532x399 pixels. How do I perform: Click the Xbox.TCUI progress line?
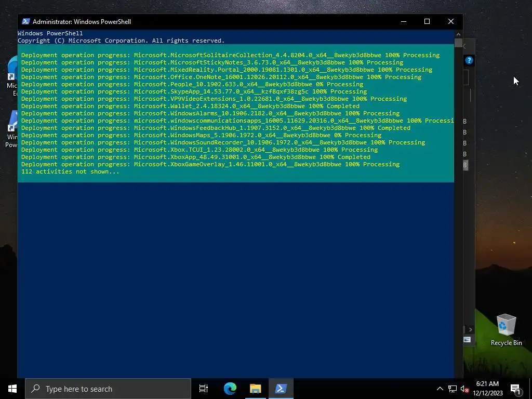click(199, 150)
